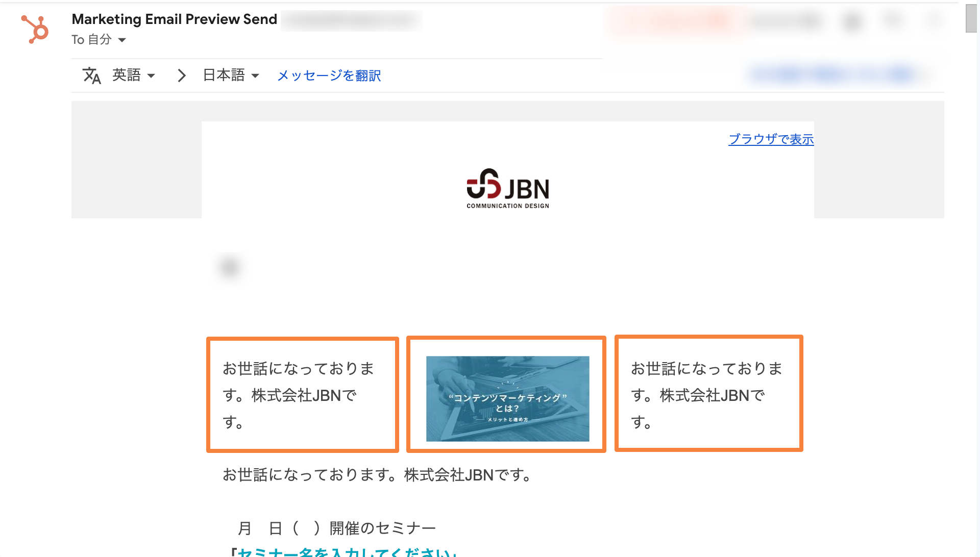Click the blurred dark icon near top right
Screen dimensions: 980x557
pyautogui.click(x=852, y=21)
